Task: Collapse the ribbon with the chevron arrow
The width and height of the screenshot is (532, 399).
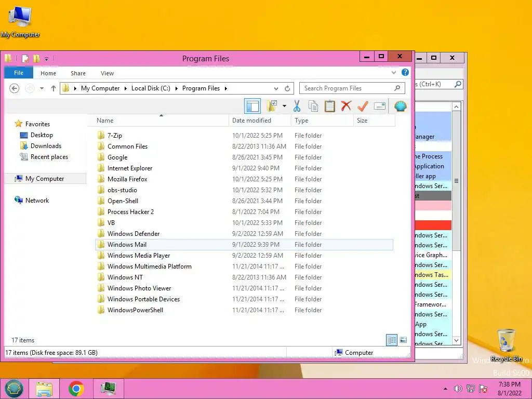Action: pos(394,73)
